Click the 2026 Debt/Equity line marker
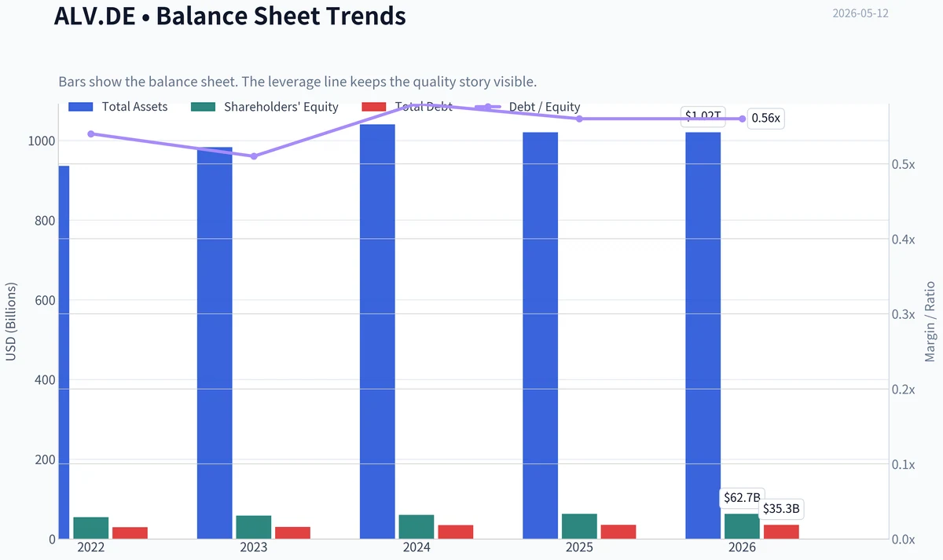The height and width of the screenshot is (560, 943). pyautogui.click(x=743, y=119)
